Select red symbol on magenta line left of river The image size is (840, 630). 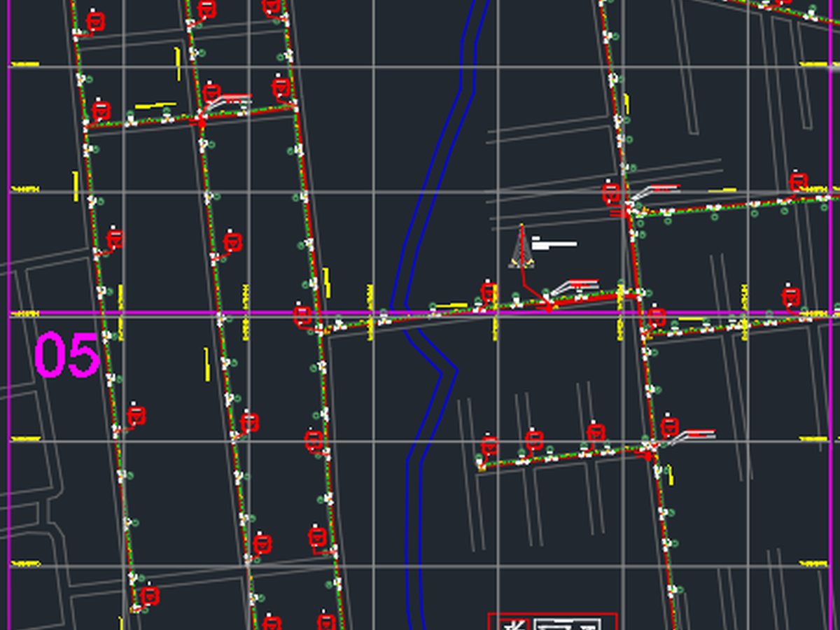click(x=302, y=316)
